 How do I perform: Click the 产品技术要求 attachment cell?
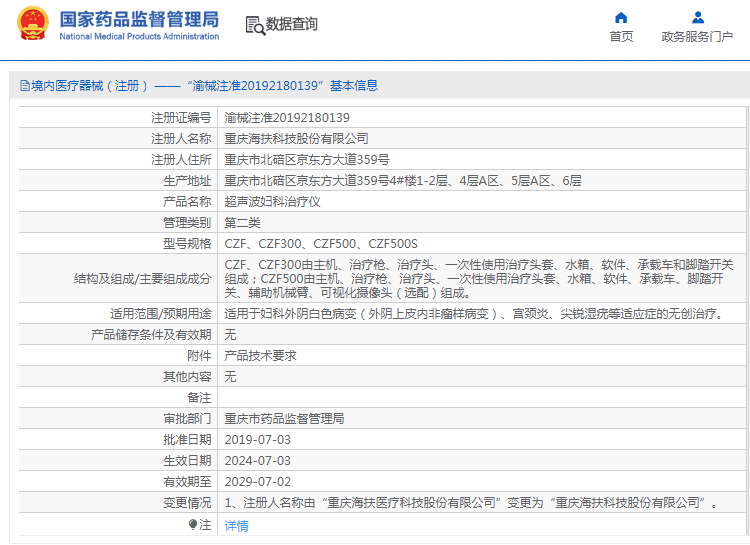click(x=260, y=355)
